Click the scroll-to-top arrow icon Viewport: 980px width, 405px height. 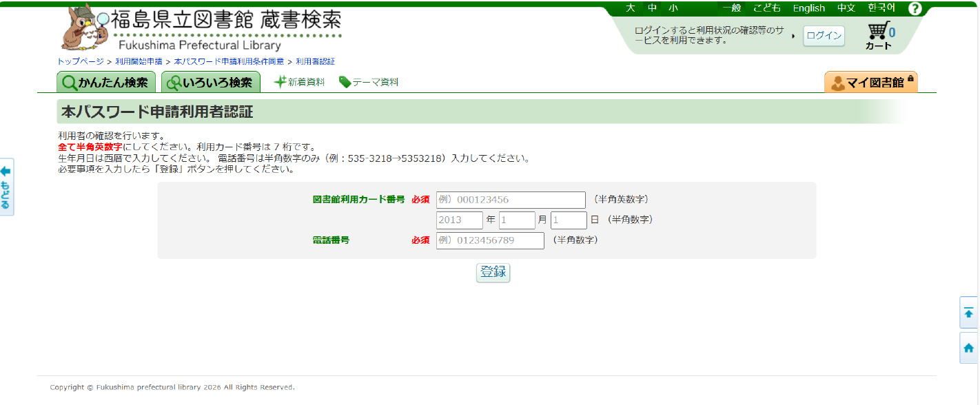969,313
